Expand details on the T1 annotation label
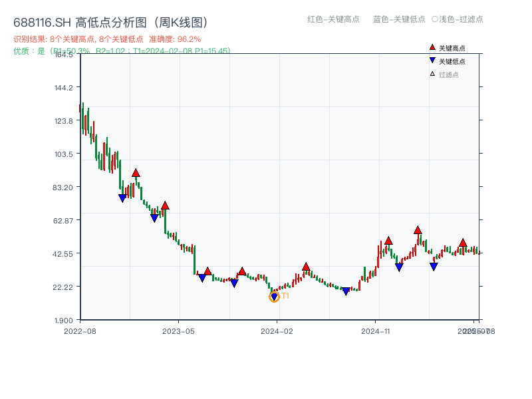 (284, 295)
